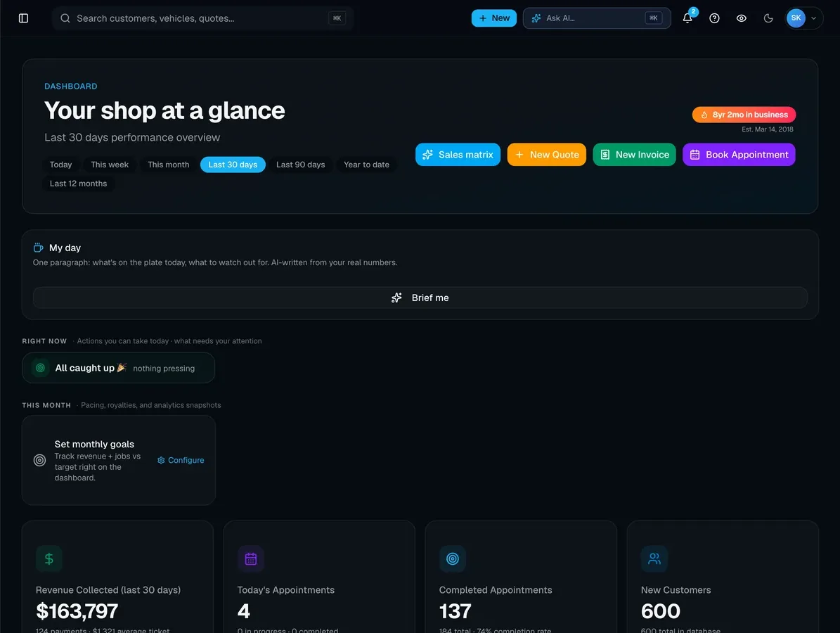The height and width of the screenshot is (633, 840).
Task: Select the Last 90 days filter
Action: point(301,165)
